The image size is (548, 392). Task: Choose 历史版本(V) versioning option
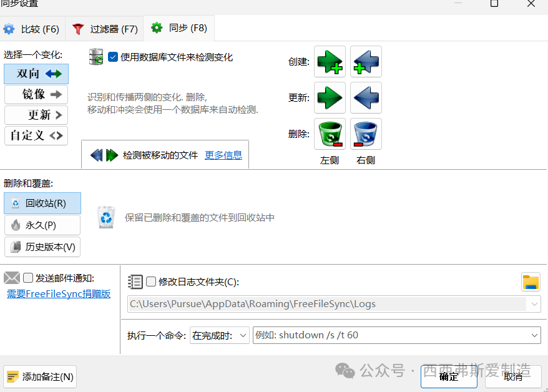click(x=42, y=247)
